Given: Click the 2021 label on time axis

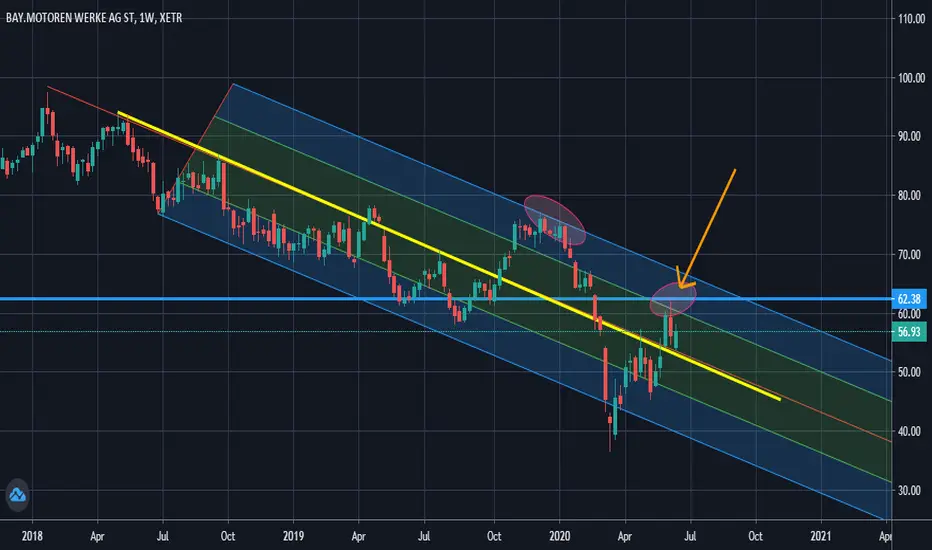Looking at the screenshot, I should click(x=821, y=536).
